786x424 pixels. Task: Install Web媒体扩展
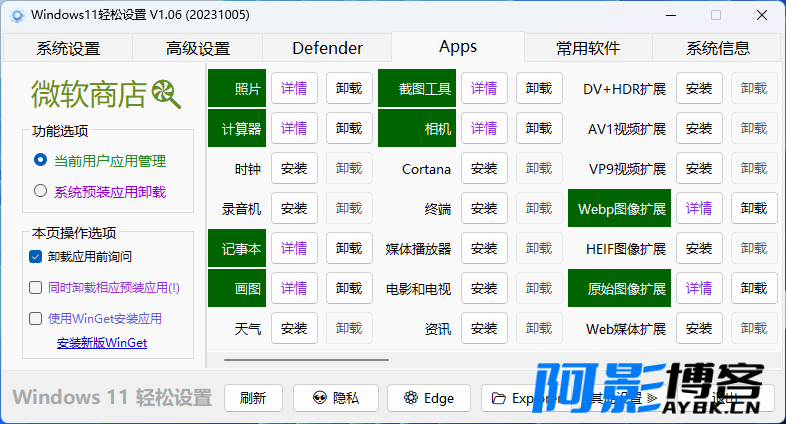(699, 329)
